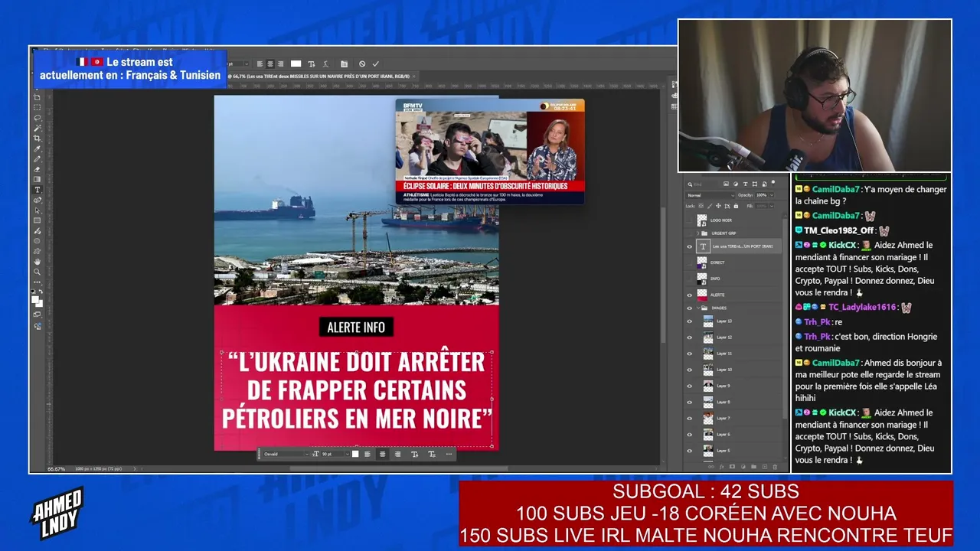Select the 'MISSILES SUR UN NAVIRE' document tab
Viewport: 980px width, 551px height.
[322, 76]
